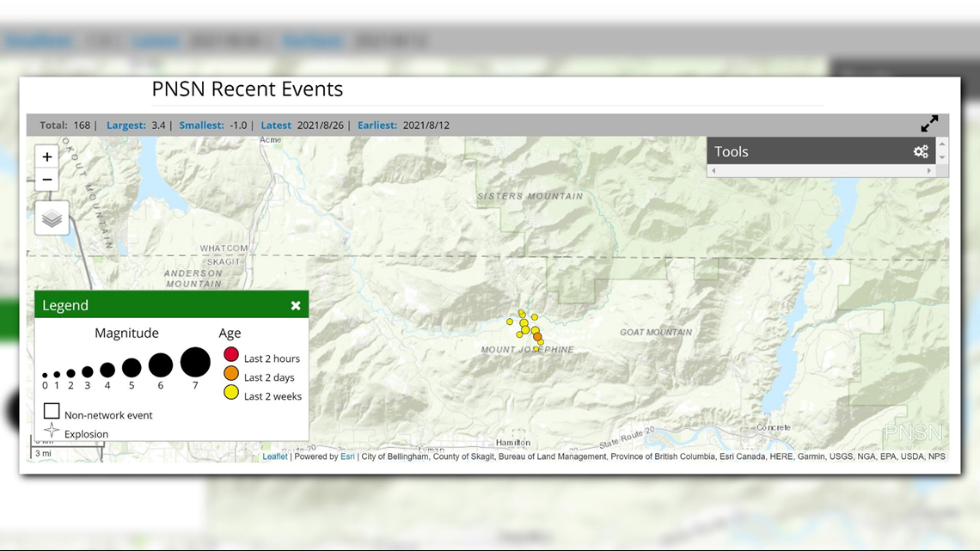Click the yellow Last 2 weeks swatch

(x=231, y=392)
